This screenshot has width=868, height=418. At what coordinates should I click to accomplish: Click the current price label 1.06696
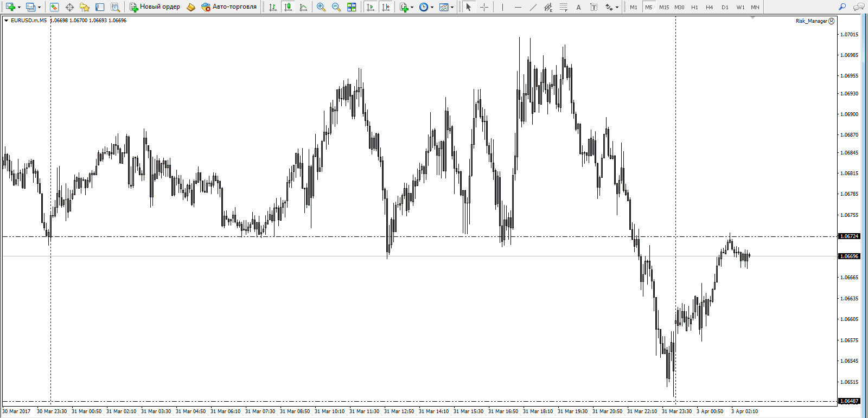click(x=849, y=256)
